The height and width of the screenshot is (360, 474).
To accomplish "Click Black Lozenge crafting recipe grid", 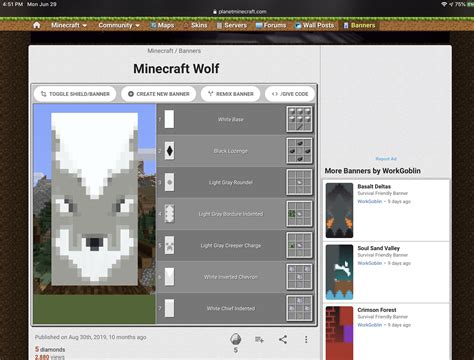I will pos(299,151).
